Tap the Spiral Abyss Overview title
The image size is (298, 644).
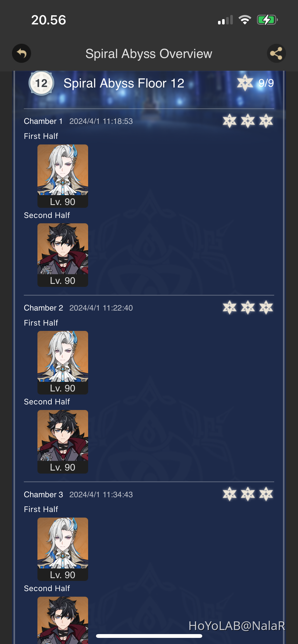click(149, 54)
